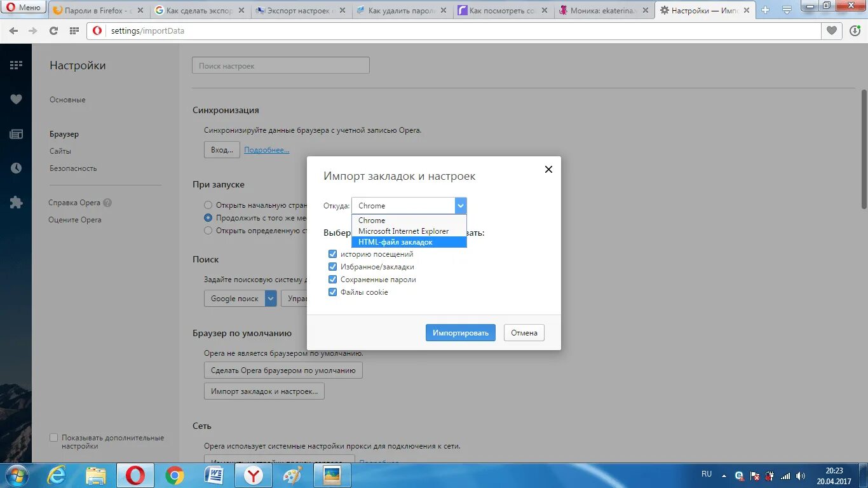Open the Подробнее... link under Синхронизация
The width and height of the screenshot is (868, 488).
(267, 150)
